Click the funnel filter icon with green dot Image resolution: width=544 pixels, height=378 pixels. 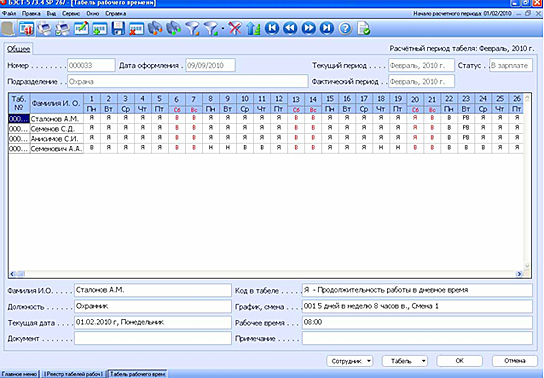(x=211, y=28)
